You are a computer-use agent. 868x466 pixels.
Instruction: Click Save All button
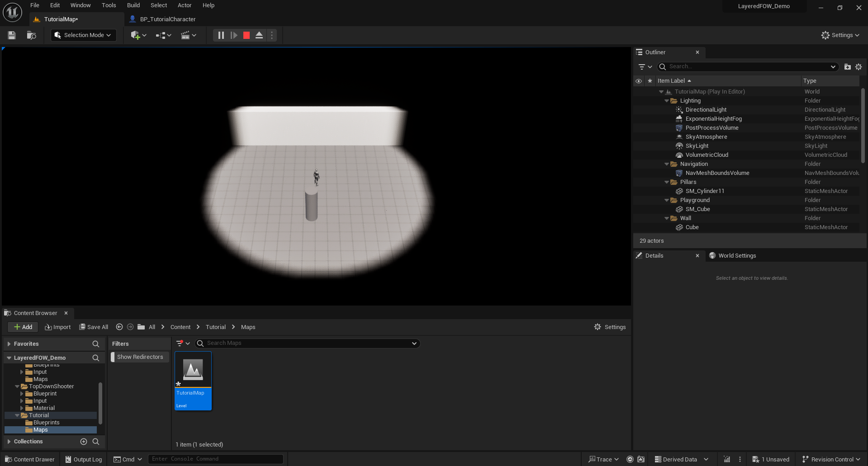94,327
